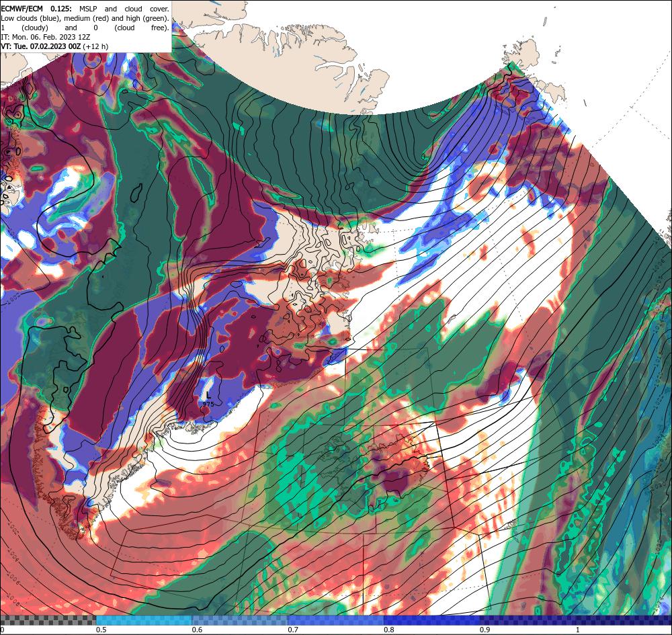
Task: Click the 'Low clouds (blue), medium (red)' description line
Action: point(85,18)
